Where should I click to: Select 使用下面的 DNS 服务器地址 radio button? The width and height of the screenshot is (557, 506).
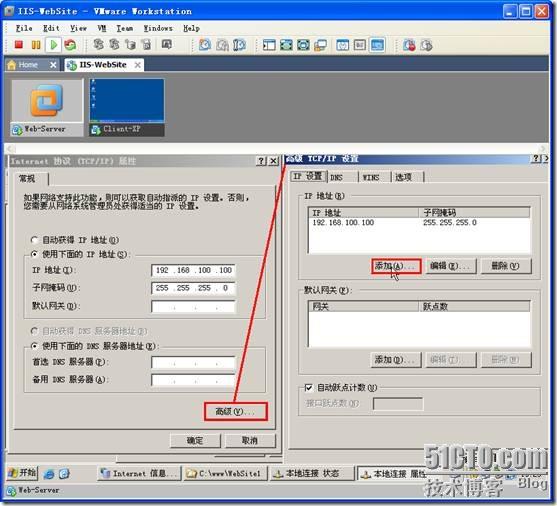(x=34, y=346)
